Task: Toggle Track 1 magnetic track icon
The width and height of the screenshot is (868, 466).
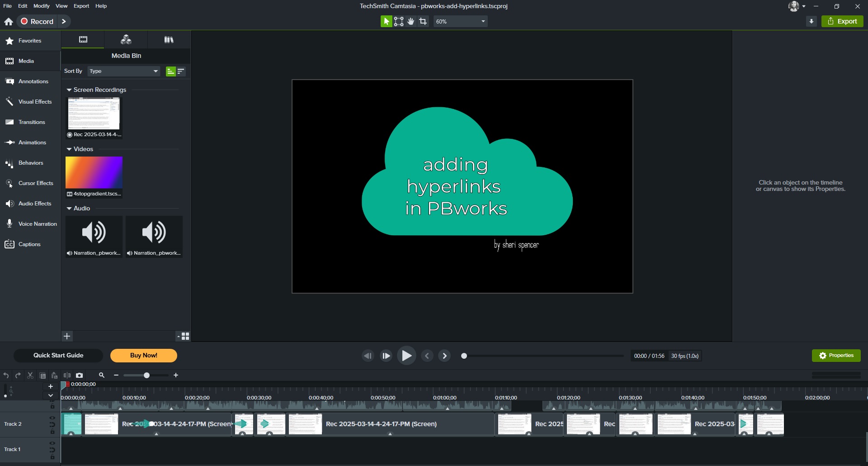Action: (52, 450)
